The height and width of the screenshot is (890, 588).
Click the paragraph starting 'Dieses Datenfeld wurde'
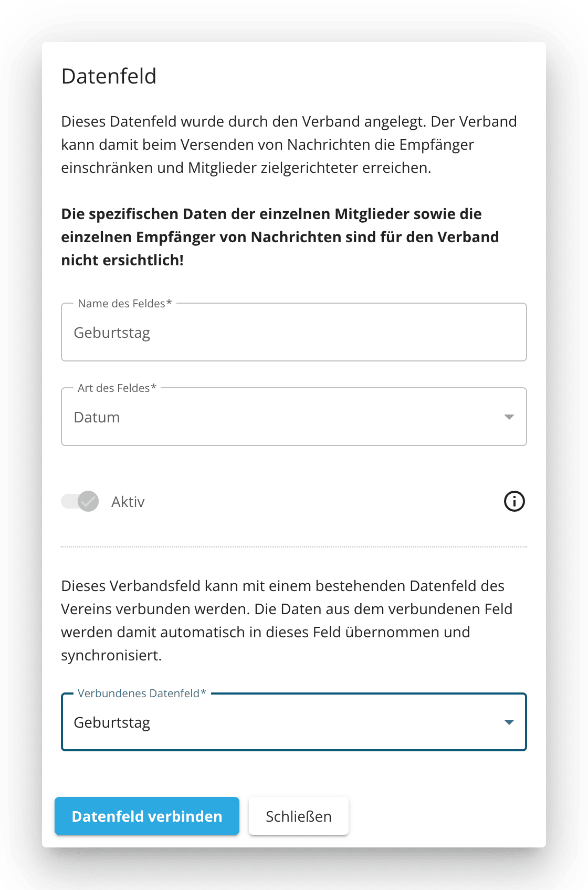pos(289,144)
